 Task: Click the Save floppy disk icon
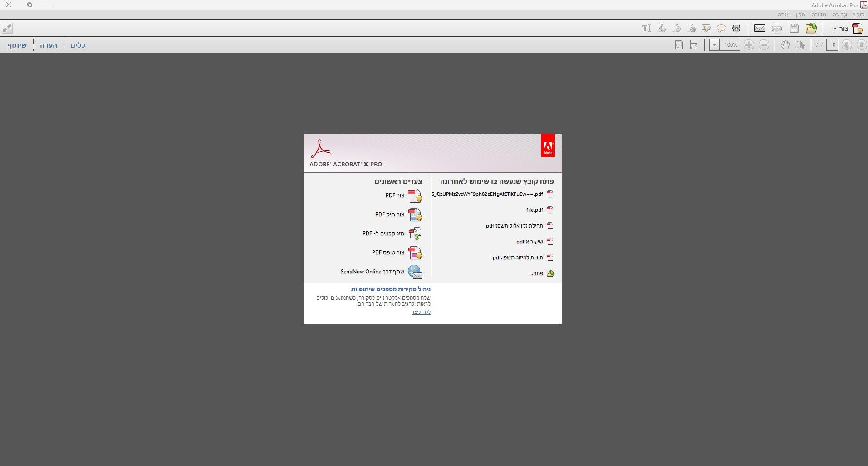(x=794, y=28)
